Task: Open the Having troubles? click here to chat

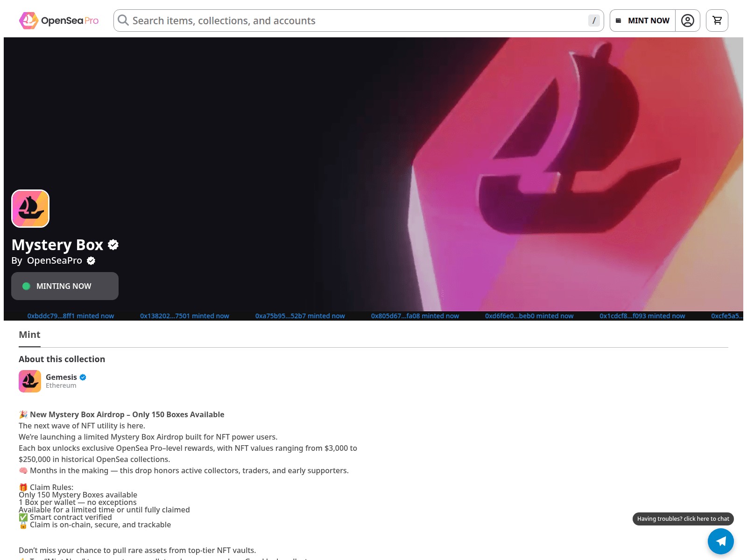Action: 683,518
